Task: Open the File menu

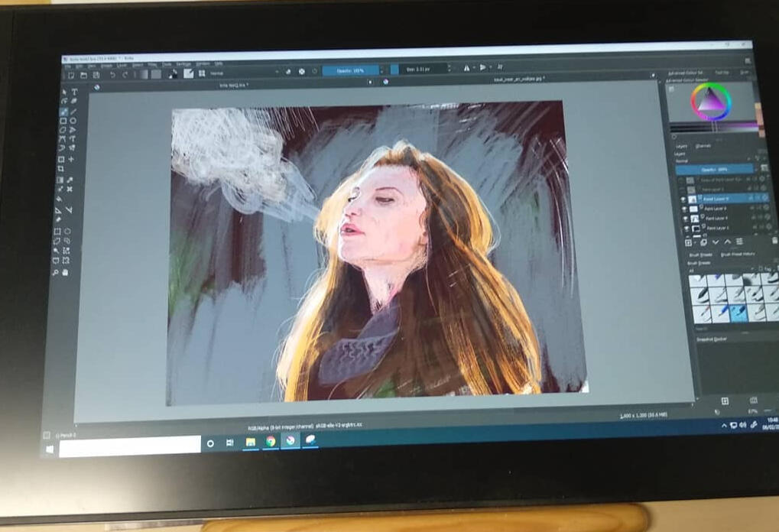Action: pyautogui.click(x=69, y=66)
